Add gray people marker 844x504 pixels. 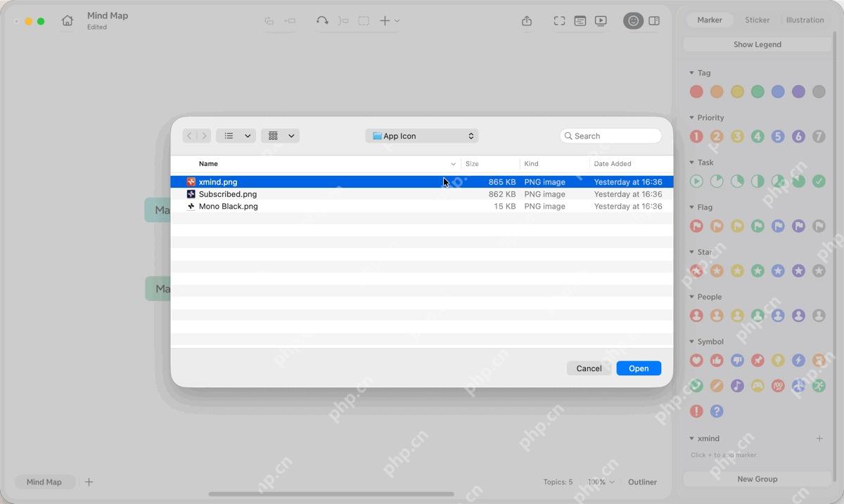819,316
